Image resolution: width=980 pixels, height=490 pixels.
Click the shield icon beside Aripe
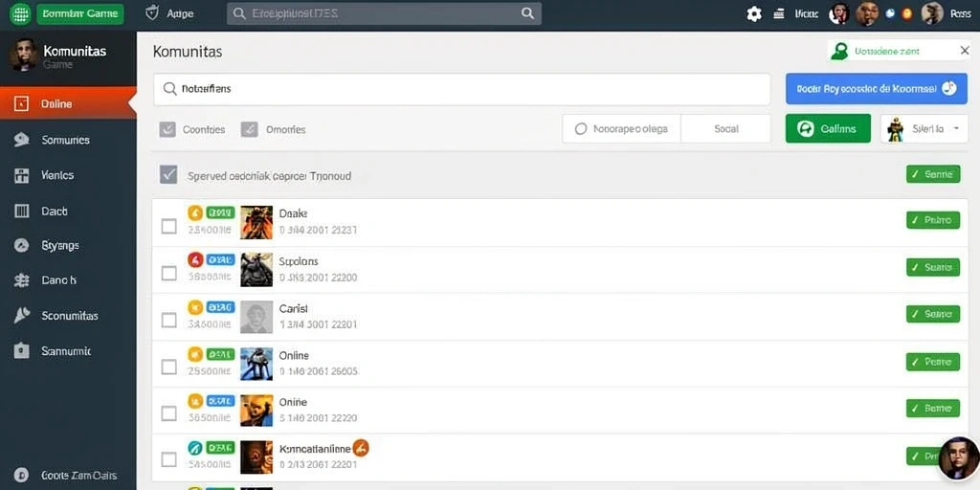point(152,13)
